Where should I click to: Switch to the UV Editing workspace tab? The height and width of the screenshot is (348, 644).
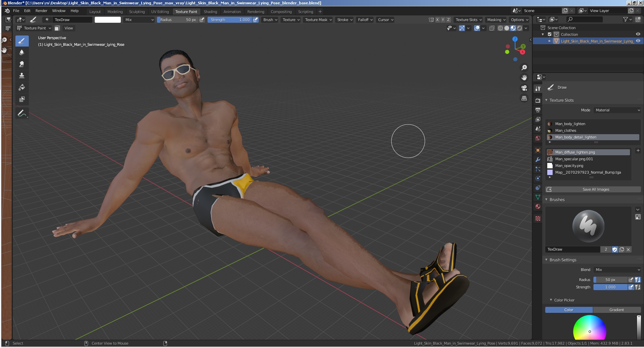pyautogui.click(x=160, y=12)
